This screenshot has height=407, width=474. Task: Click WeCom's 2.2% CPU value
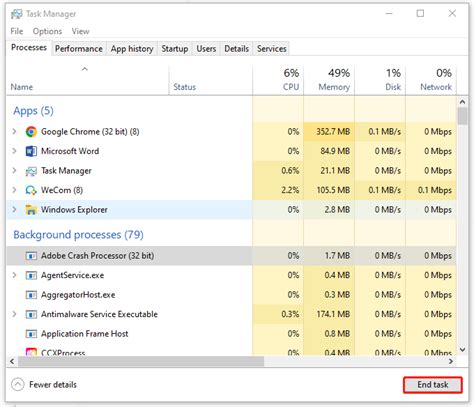coord(290,190)
